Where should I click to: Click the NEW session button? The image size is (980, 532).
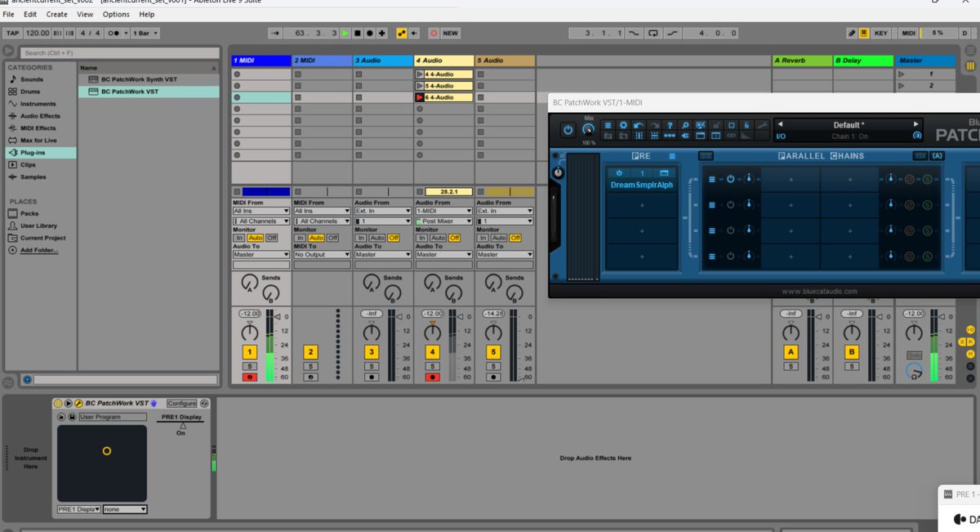[451, 34]
